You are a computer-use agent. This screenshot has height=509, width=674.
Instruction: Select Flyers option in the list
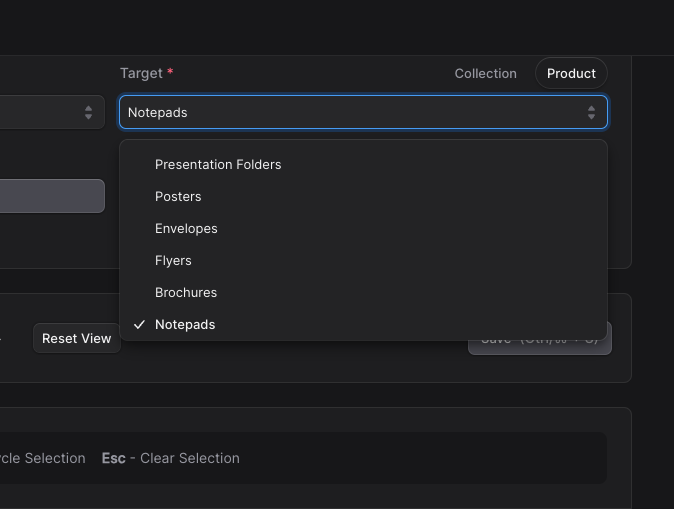click(363, 261)
